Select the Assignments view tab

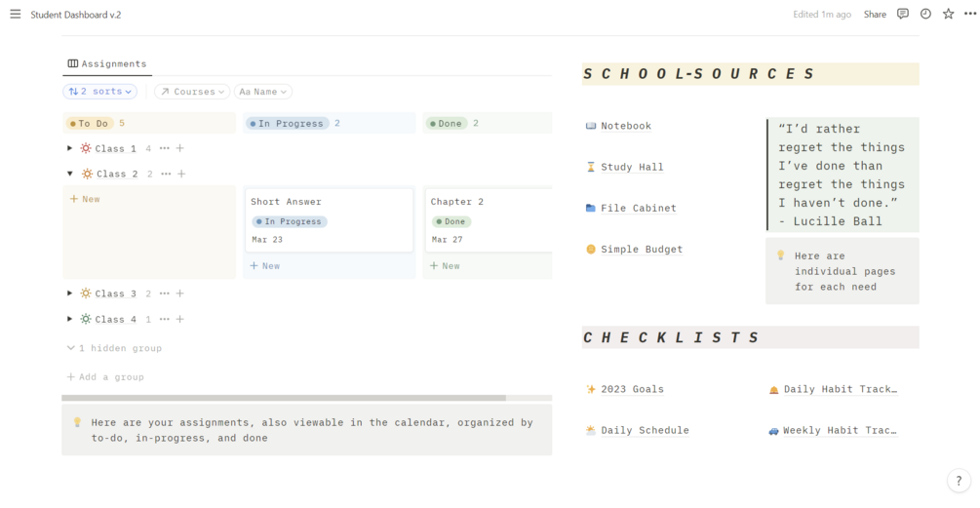[x=107, y=63]
